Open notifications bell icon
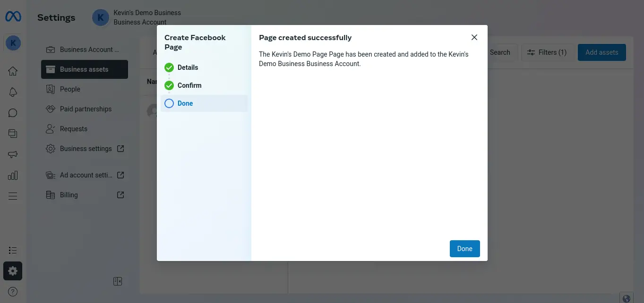 pos(13,92)
